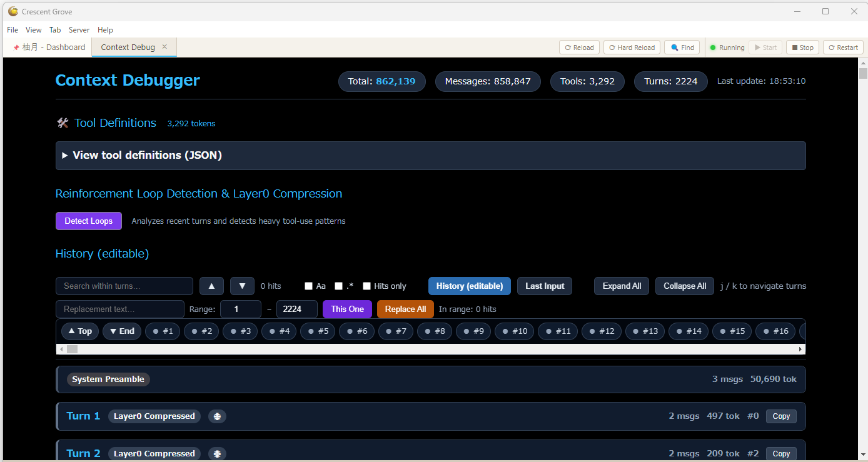Click the Detect Loops button

89,221
